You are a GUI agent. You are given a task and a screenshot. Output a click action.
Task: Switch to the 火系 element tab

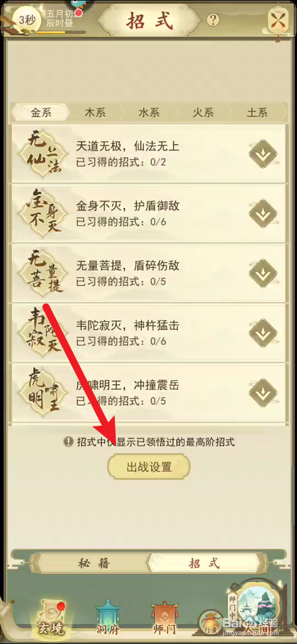(203, 112)
